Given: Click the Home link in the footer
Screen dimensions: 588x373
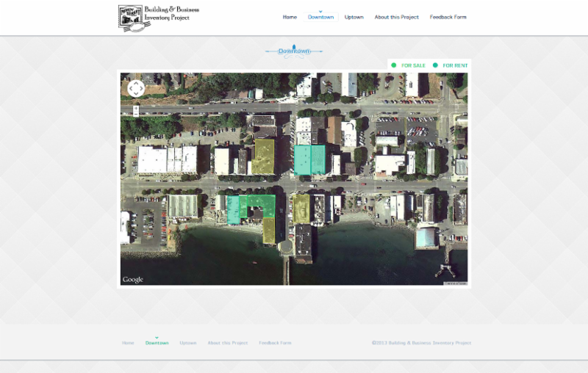Looking at the screenshot, I should 128,343.
